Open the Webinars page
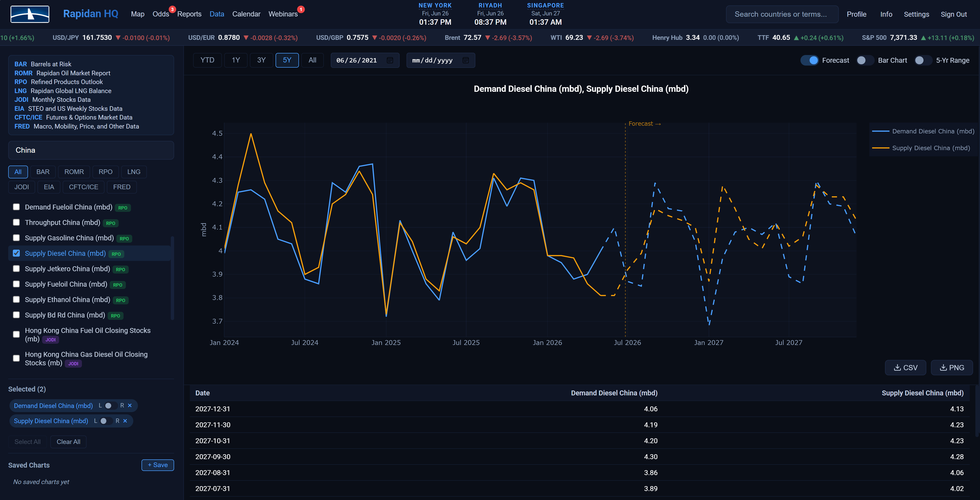 click(x=283, y=14)
